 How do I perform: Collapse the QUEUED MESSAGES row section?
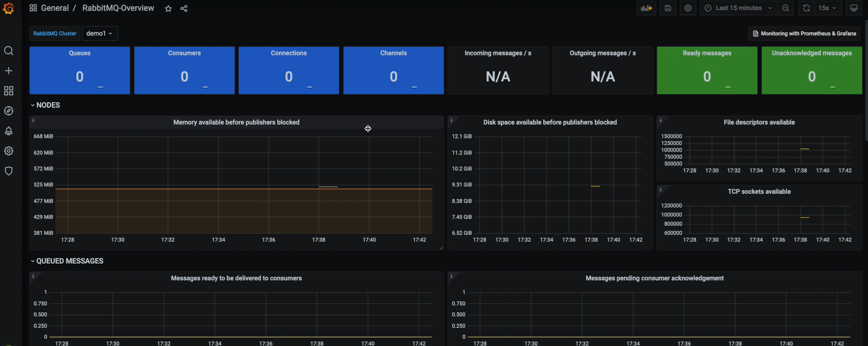[69, 261]
